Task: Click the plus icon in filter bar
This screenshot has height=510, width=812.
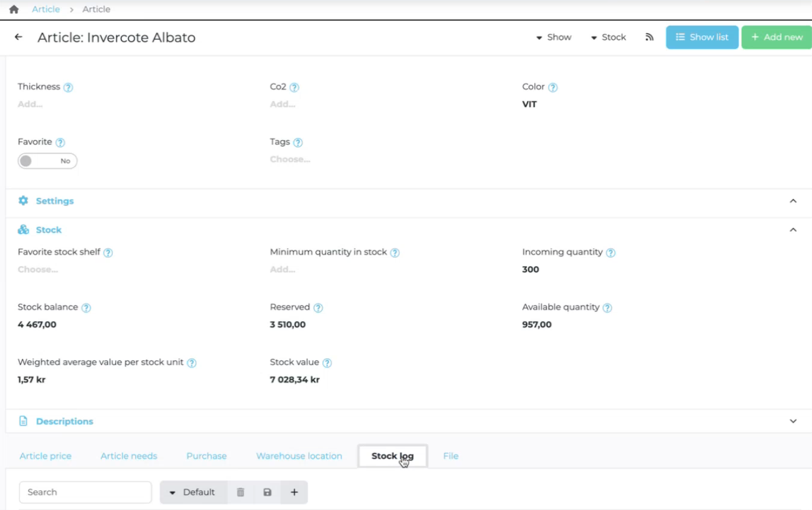Action: click(294, 492)
